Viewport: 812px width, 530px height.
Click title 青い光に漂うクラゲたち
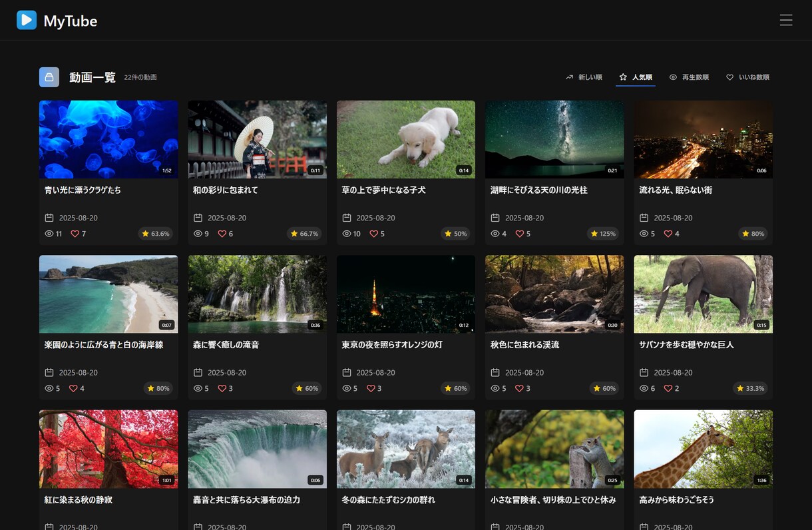(83, 190)
